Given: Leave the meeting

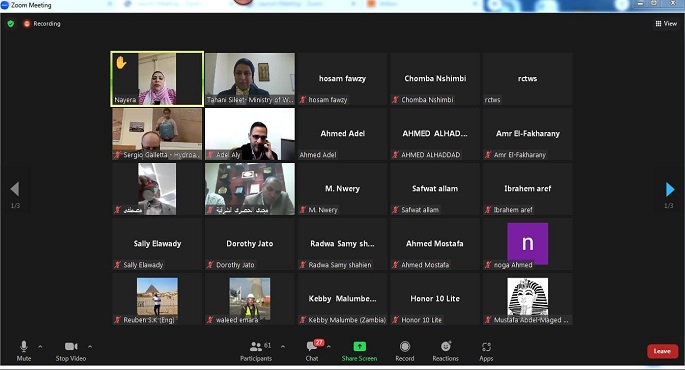Looking at the screenshot, I should point(662,351).
